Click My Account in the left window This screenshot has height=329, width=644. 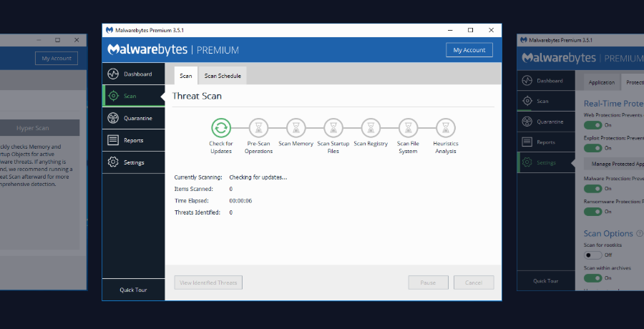click(57, 59)
